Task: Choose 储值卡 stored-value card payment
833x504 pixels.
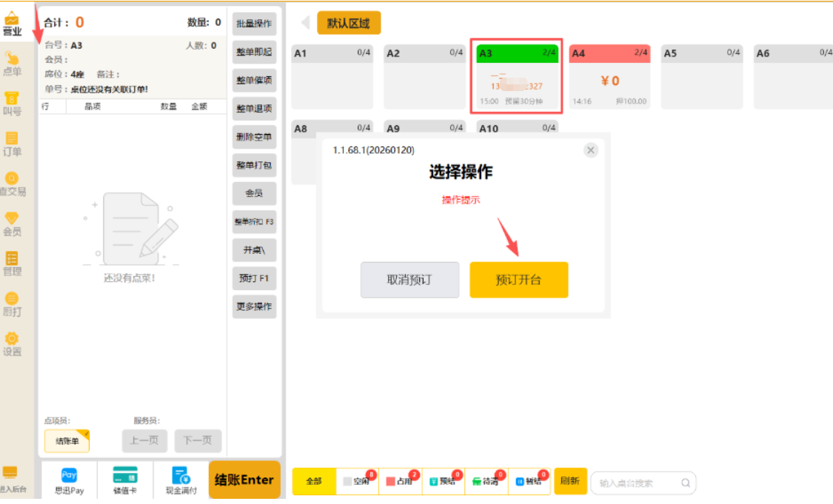Action: click(x=125, y=481)
